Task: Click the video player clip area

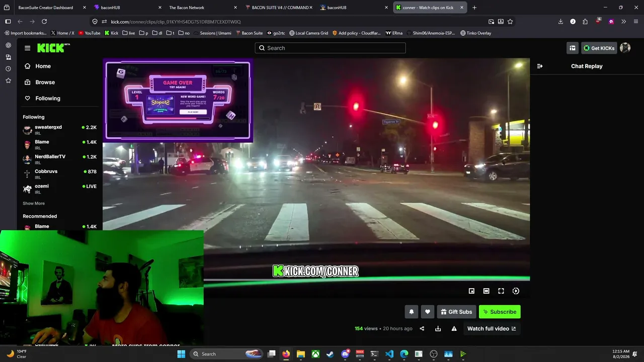Action: [x=316, y=169]
